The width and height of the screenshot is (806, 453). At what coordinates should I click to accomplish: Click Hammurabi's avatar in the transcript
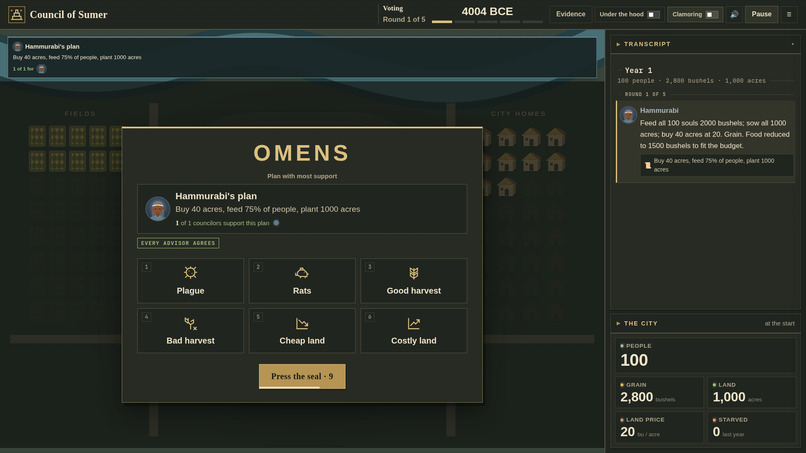[x=628, y=115]
